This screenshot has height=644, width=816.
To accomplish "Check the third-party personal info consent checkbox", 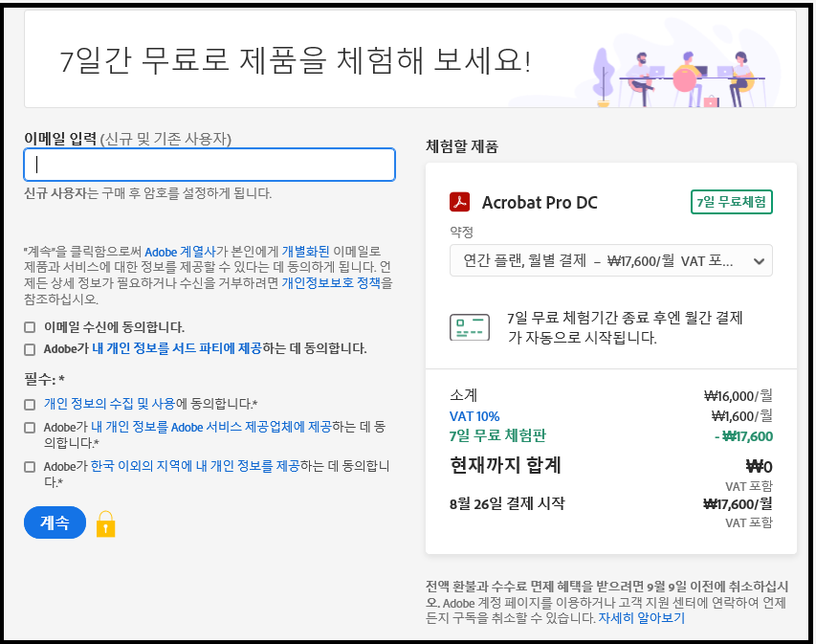I will click(x=30, y=349).
